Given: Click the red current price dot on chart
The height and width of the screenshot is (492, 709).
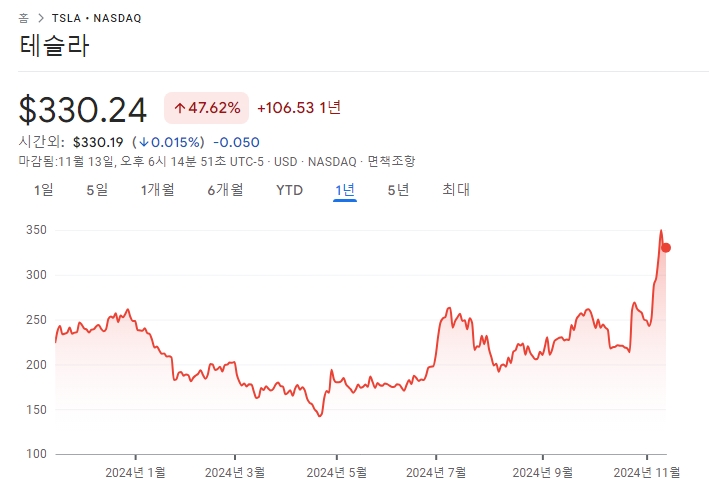Looking at the screenshot, I should coord(666,248).
